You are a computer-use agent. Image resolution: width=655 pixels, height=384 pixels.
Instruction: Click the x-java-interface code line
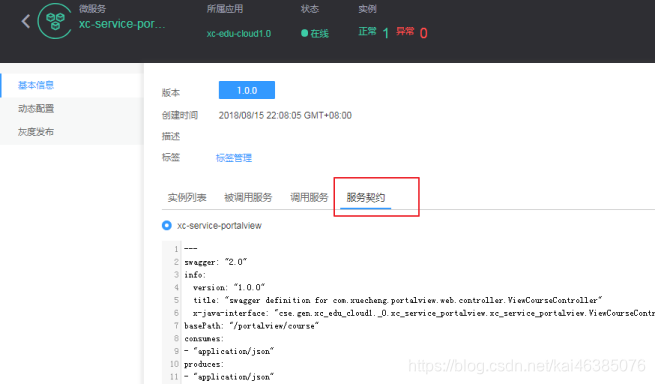tap(424, 313)
